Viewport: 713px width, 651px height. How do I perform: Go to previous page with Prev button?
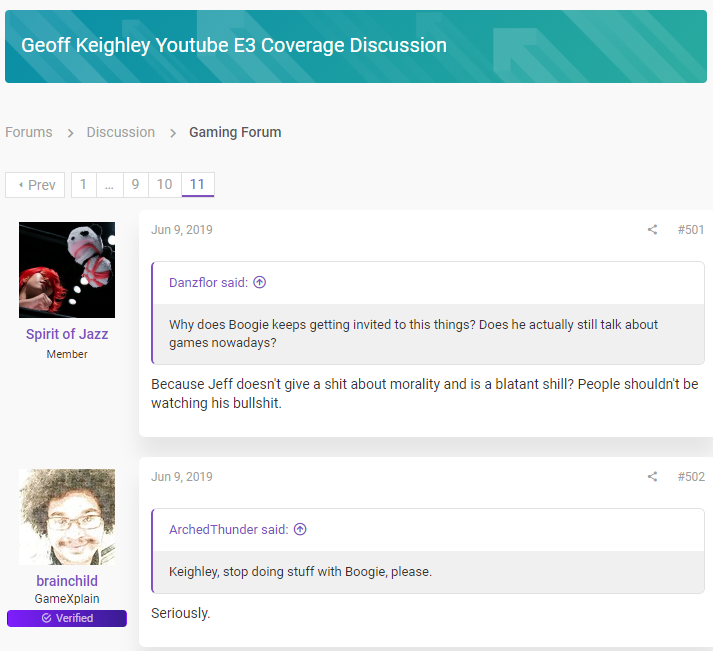coord(35,185)
